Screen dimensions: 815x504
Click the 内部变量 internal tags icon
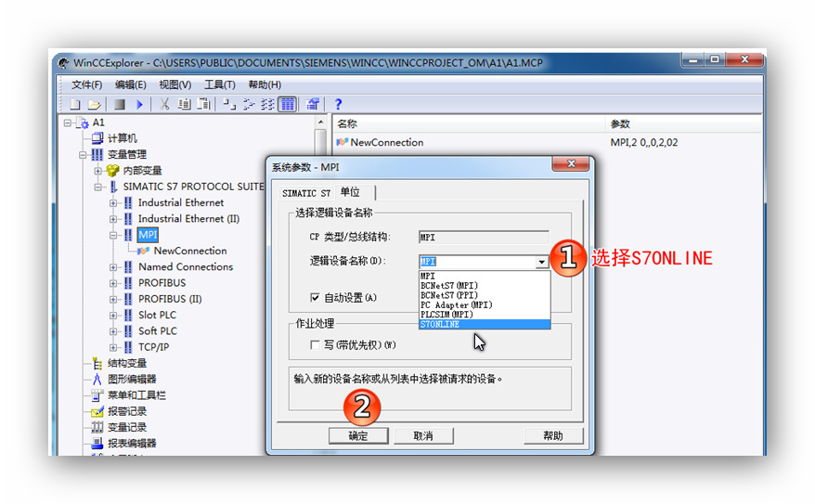(x=112, y=171)
